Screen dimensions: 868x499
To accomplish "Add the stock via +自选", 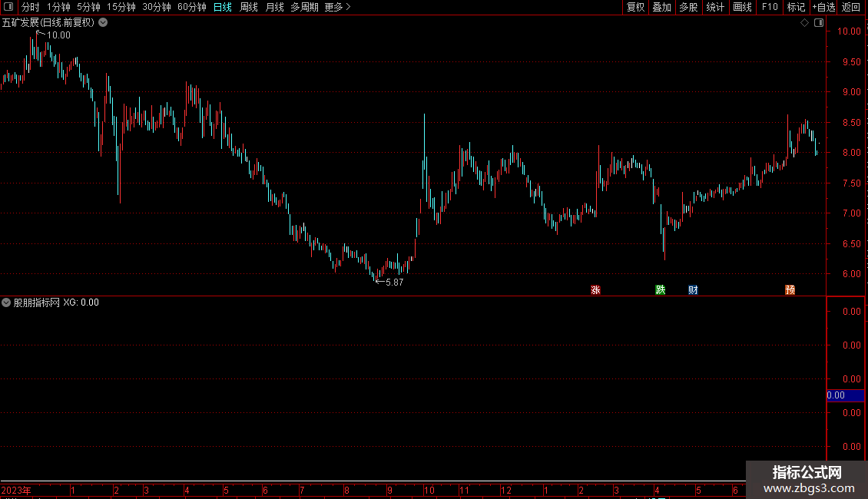I will click(x=823, y=7).
